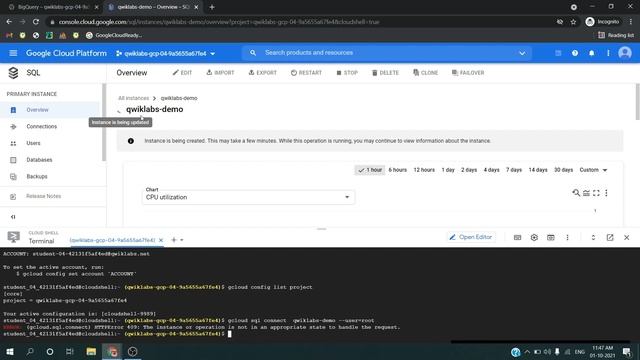
Task: Select the 2 days time range
Action: tap(469, 170)
